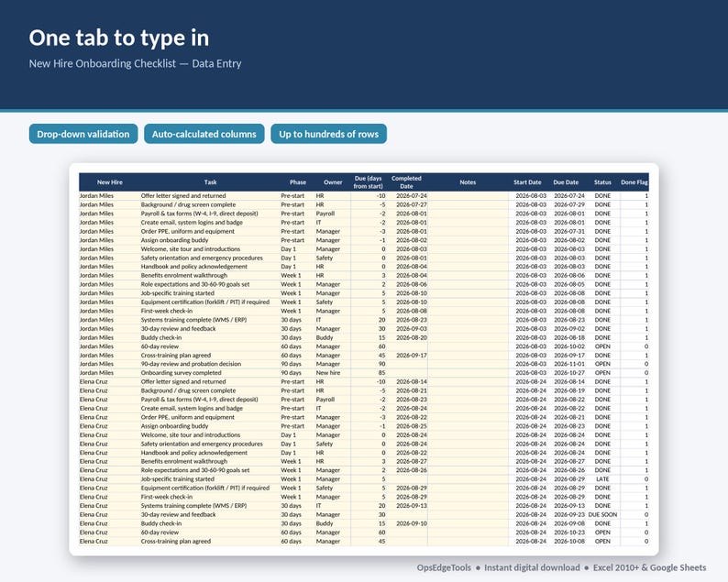Select the "Start Date" column header
Image resolution: width=728 pixels, height=582 pixels.
(527, 182)
